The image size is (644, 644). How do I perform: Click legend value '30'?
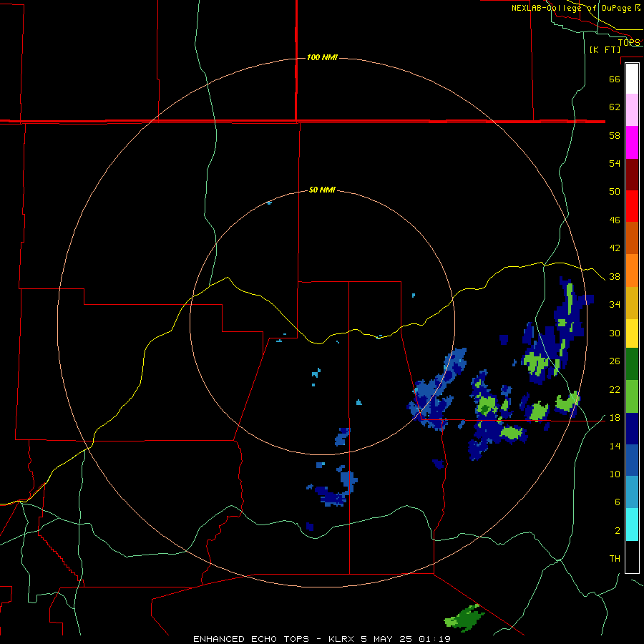coord(615,333)
